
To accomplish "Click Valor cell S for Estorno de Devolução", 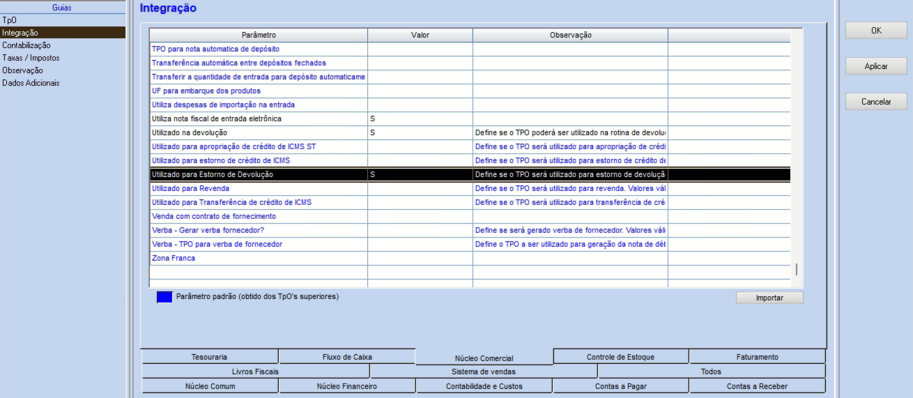I will coord(420,175).
